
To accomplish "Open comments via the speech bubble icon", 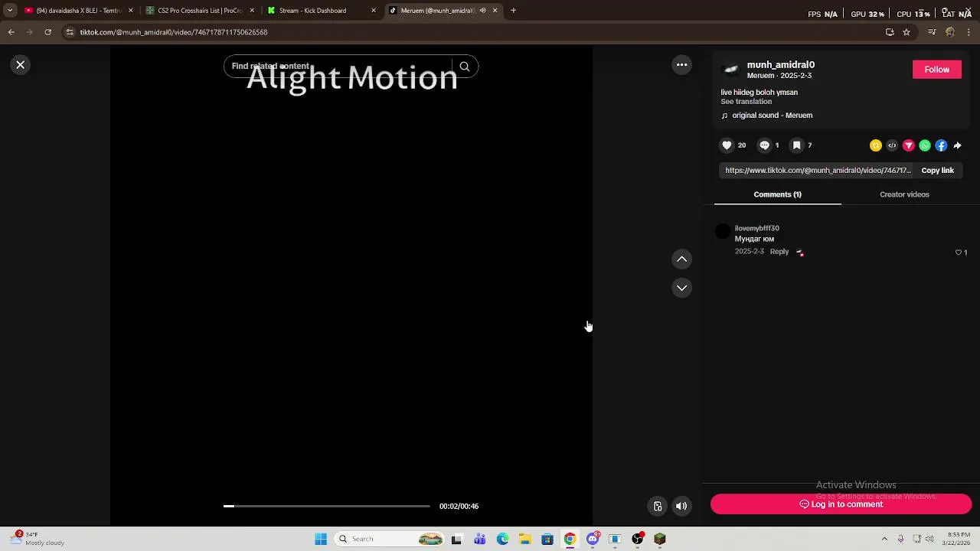I will pos(764,145).
